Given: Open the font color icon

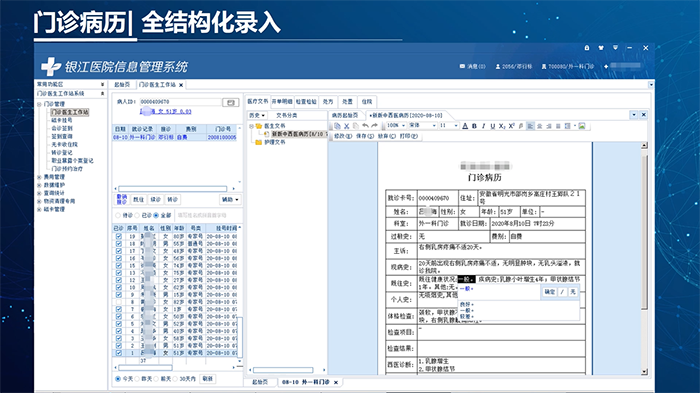Looking at the screenshot, I should [x=465, y=126].
